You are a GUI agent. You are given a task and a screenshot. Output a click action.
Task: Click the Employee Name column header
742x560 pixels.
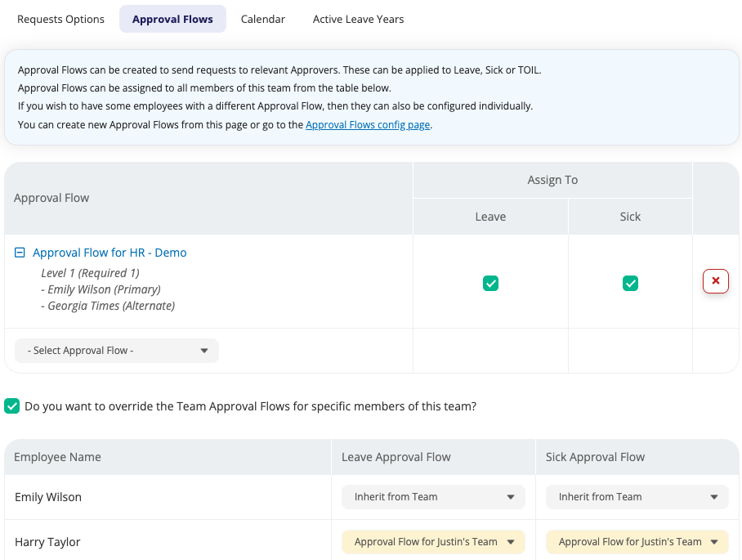click(x=57, y=457)
